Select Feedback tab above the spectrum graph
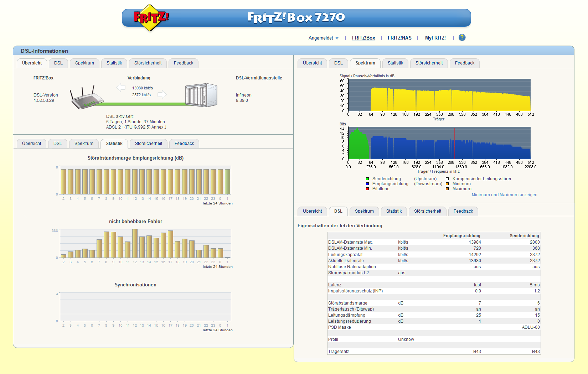The image size is (588, 374). click(465, 63)
